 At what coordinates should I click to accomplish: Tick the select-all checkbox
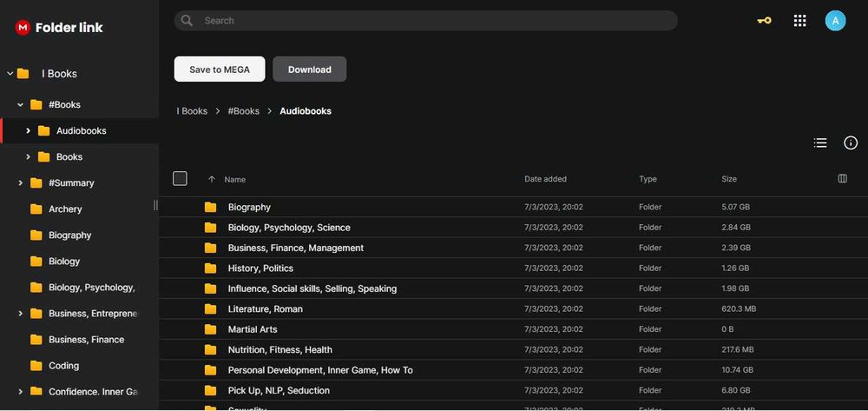[x=181, y=179]
